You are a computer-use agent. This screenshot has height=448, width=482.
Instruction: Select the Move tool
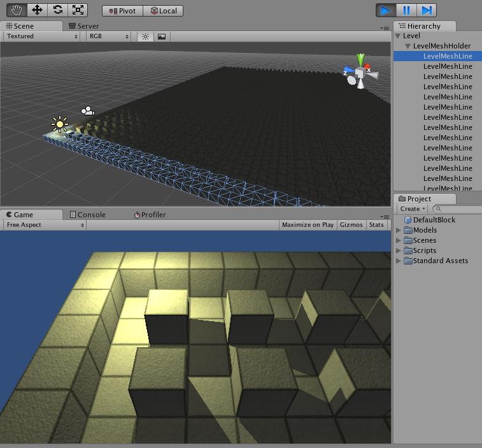37,10
